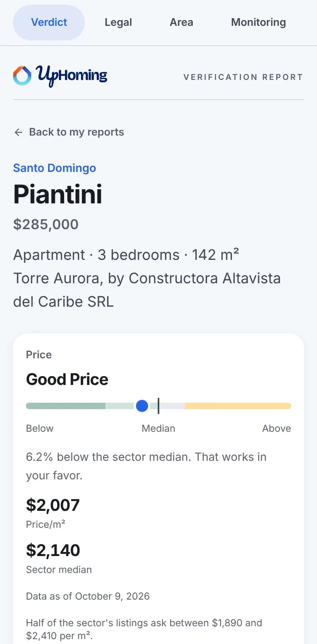Switch to the Verdict tab

(x=49, y=22)
